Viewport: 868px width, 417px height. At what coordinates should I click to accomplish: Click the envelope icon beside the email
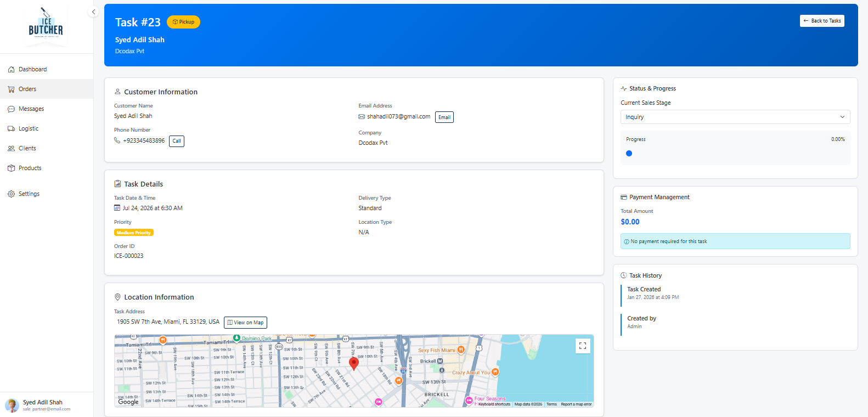(362, 116)
